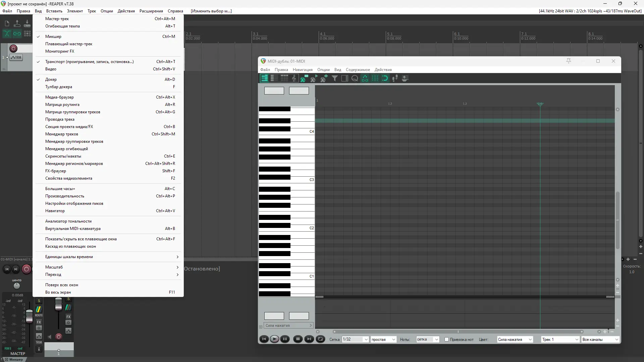Screen dimensions: 644x362
Task: Toggle step input footsteps icon
Action: [x=395, y=78]
